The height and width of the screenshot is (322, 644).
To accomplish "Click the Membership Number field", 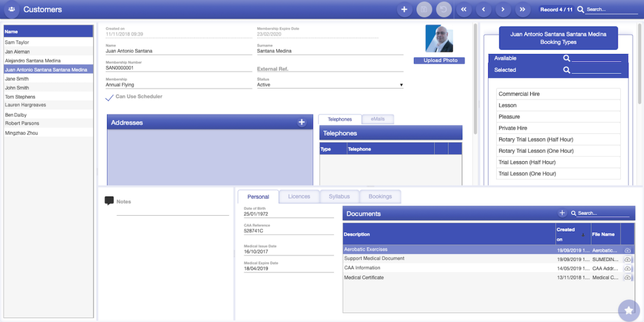I will click(179, 68).
